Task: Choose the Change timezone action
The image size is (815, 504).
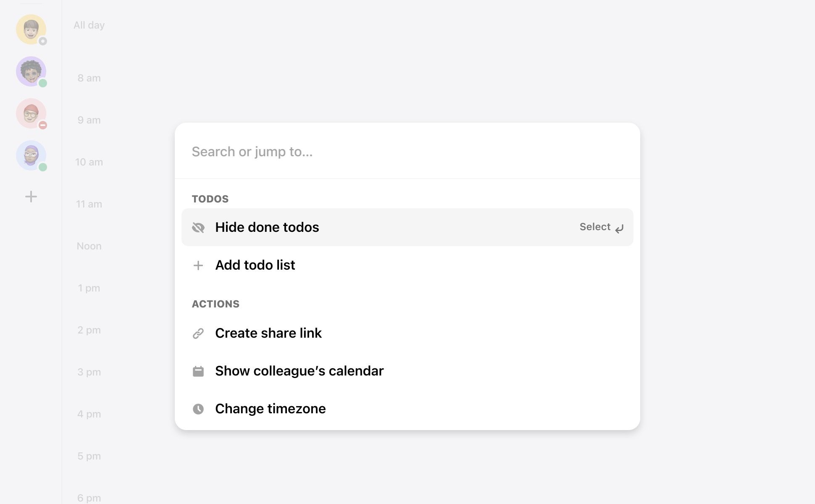Action: click(x=270, y=409)
